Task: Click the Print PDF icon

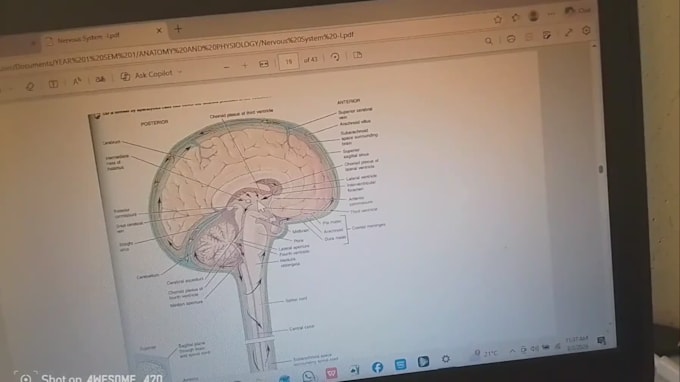Action: coord(511,39)
